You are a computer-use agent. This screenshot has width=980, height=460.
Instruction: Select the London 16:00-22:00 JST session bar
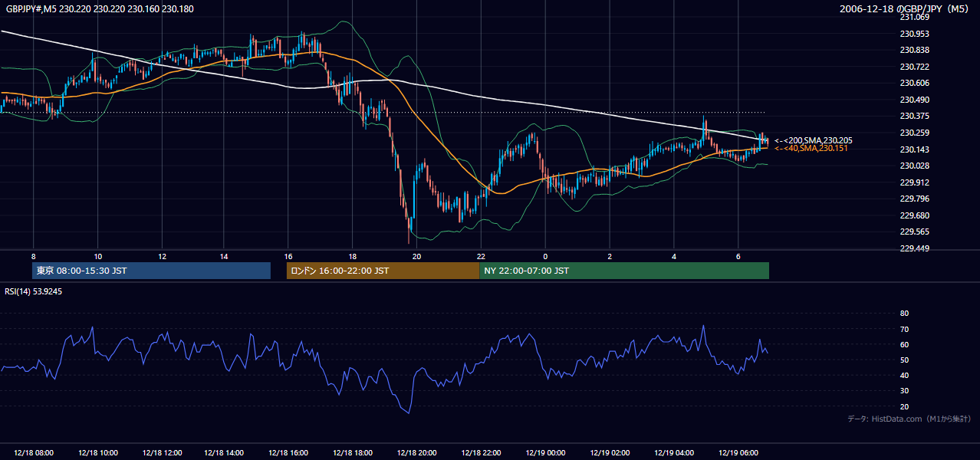point(383,271)
